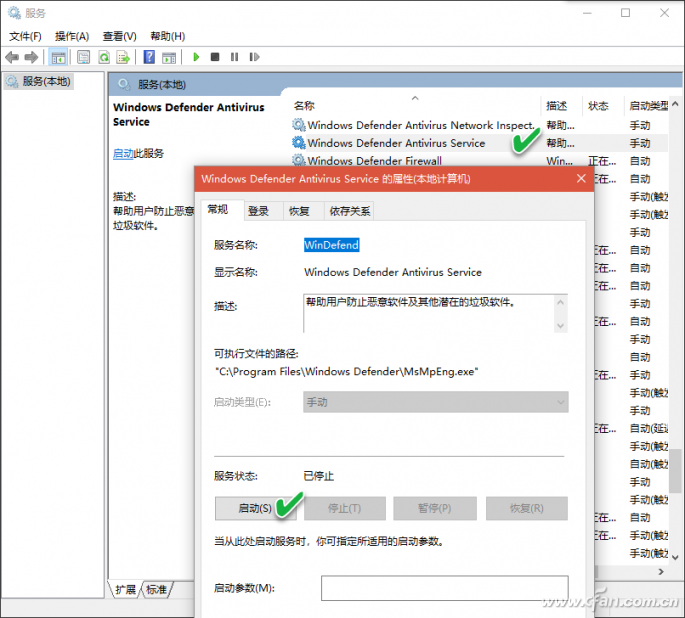This screenshot has height=618, width=685.
Task: Click the Stop Service square toolbar icon
Action: (215, 57)
